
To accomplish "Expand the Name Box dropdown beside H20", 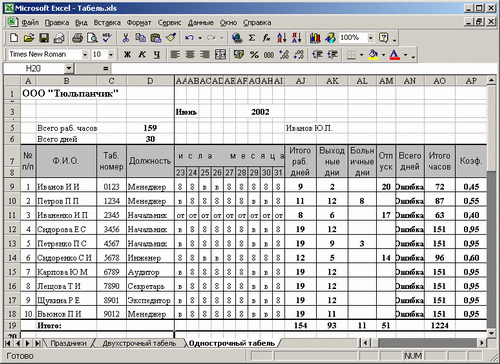I will [68, 69].
